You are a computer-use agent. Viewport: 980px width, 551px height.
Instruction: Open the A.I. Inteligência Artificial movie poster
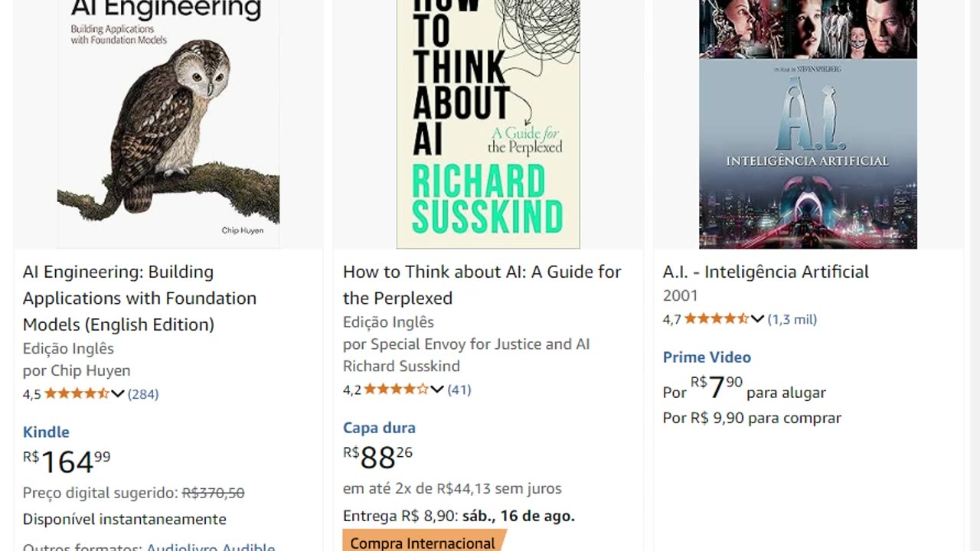pos(808,122)
